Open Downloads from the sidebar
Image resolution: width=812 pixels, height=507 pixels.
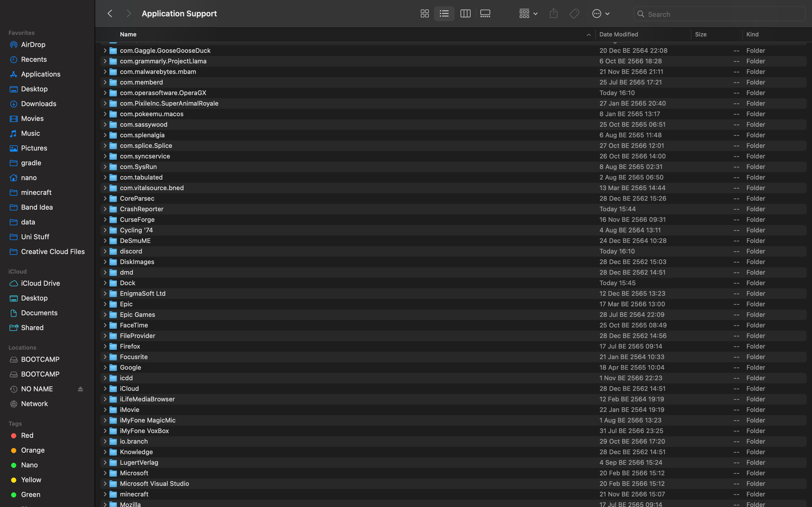pyautogui.click(x=39, y=104)
